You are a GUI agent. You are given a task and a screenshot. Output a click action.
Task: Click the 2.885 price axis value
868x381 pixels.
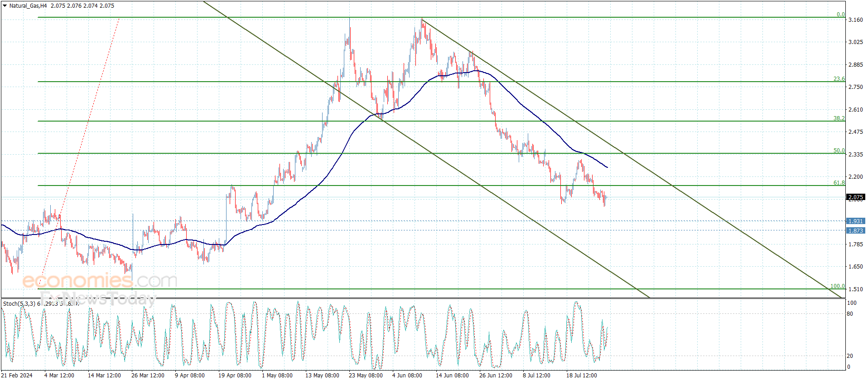click(855, 65)
